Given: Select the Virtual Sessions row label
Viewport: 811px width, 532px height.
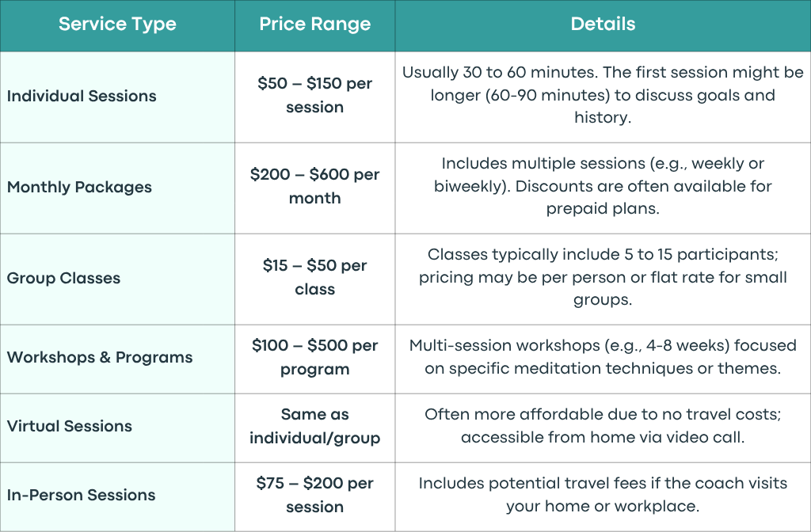Looking at the screenshot, I should coord(70,426).
